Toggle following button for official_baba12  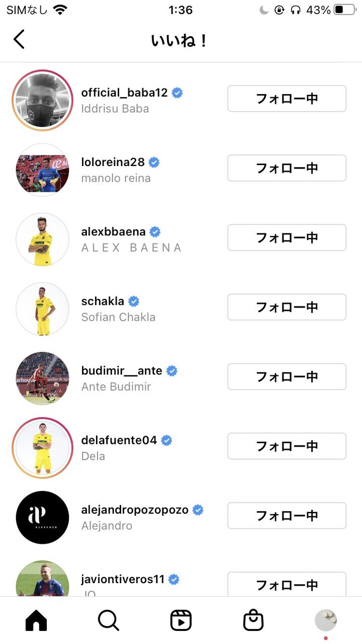(287, 99)
